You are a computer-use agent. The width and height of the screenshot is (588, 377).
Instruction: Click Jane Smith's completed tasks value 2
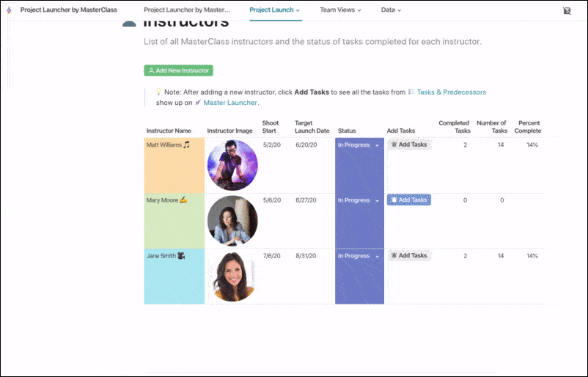tap(465, 256)
